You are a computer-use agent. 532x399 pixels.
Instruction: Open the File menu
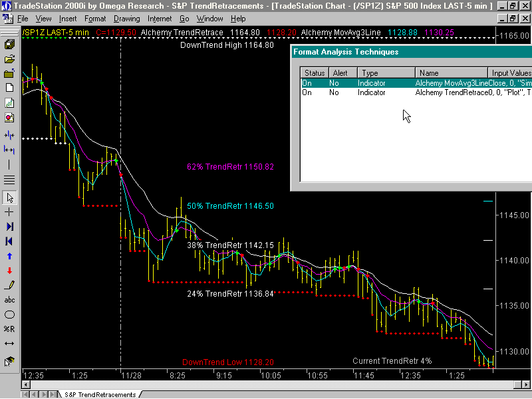(x=23, y=19)
